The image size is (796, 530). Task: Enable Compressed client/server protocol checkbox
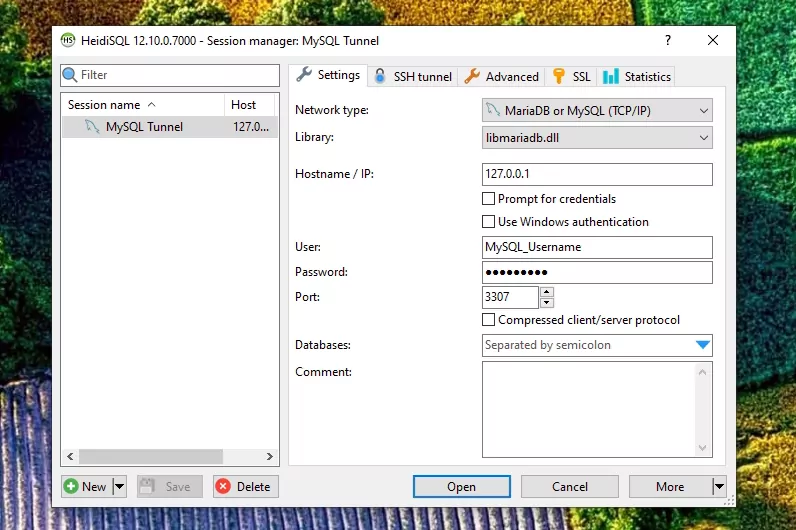tap(488, 320)
